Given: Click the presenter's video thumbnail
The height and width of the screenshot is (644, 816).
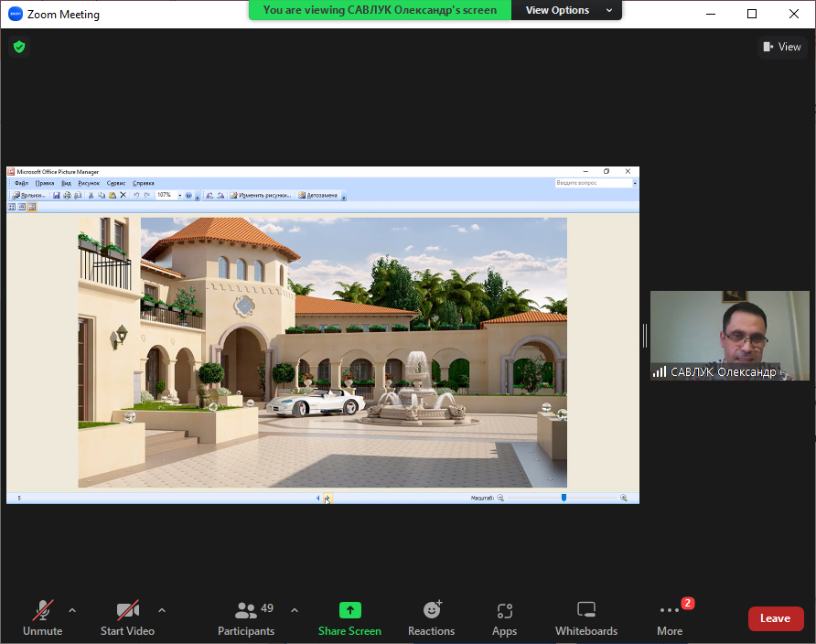Looking at the screenshot, I should point(729,335).
